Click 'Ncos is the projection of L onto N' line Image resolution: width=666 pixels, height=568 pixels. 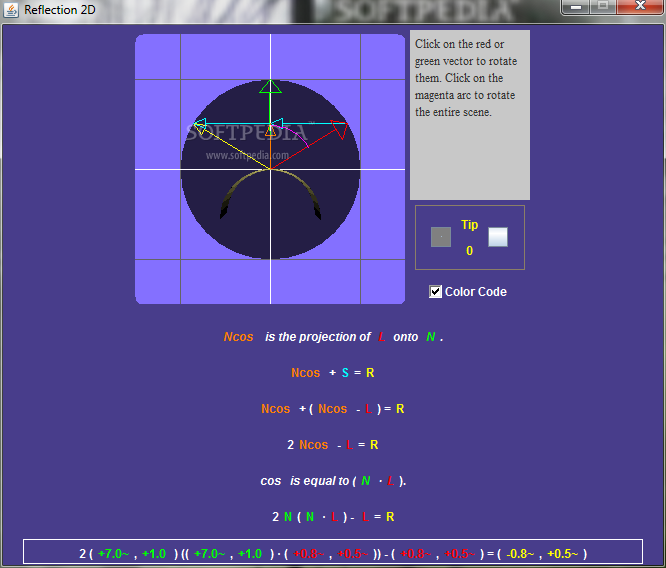[333, 337]
